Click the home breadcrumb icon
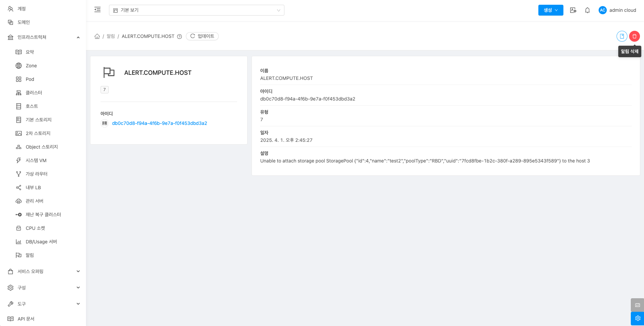The width and height of the screenshot is (644, 326). click(x=97, y=36)
